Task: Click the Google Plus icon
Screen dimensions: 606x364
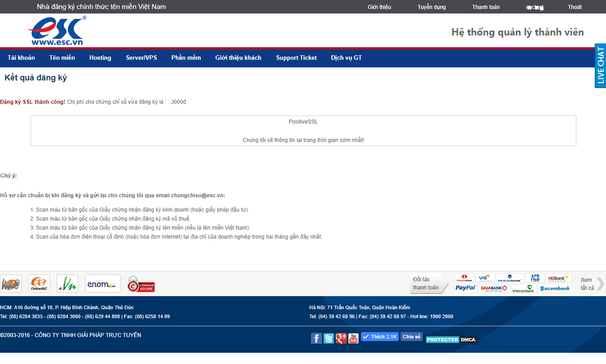Action: pyautogui.click(x=341, y=338)
